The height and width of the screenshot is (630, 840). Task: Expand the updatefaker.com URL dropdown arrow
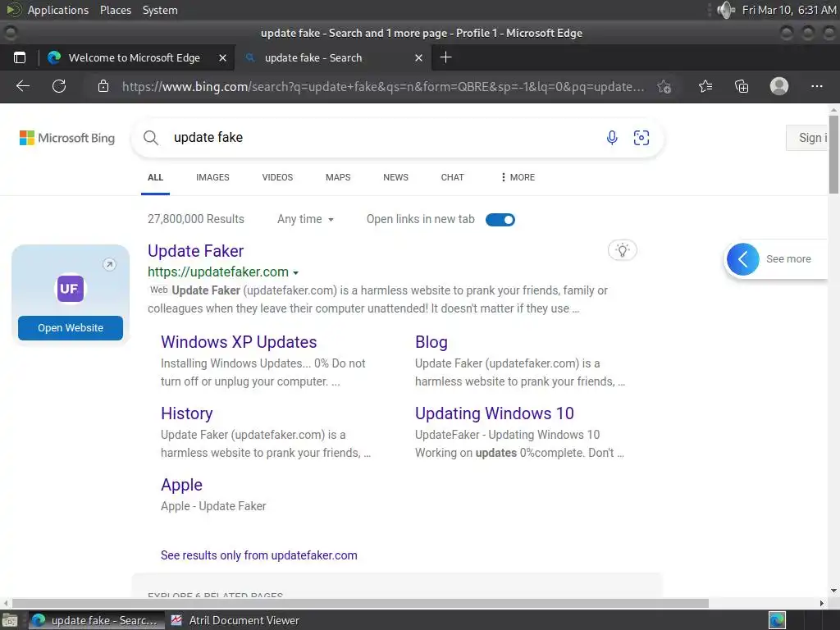pos(295,272)
